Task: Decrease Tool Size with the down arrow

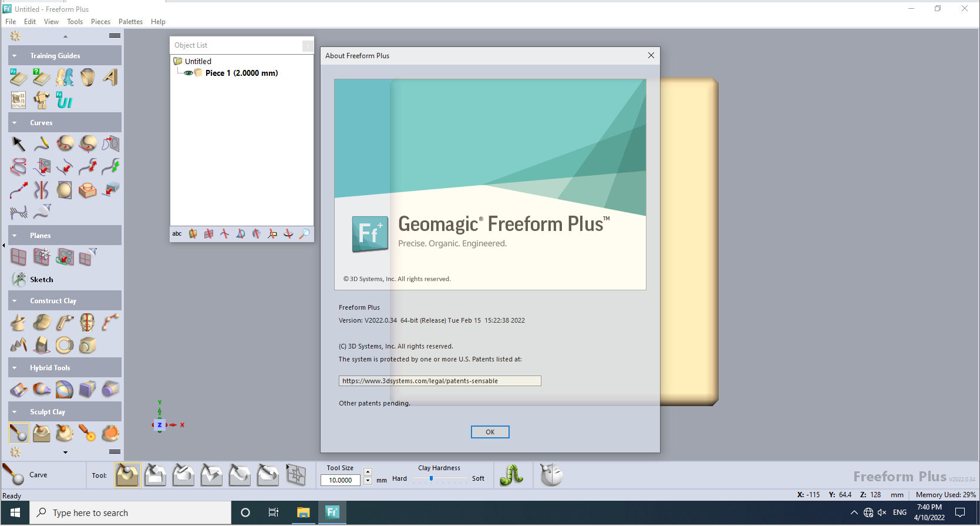Action: point(368,481)
